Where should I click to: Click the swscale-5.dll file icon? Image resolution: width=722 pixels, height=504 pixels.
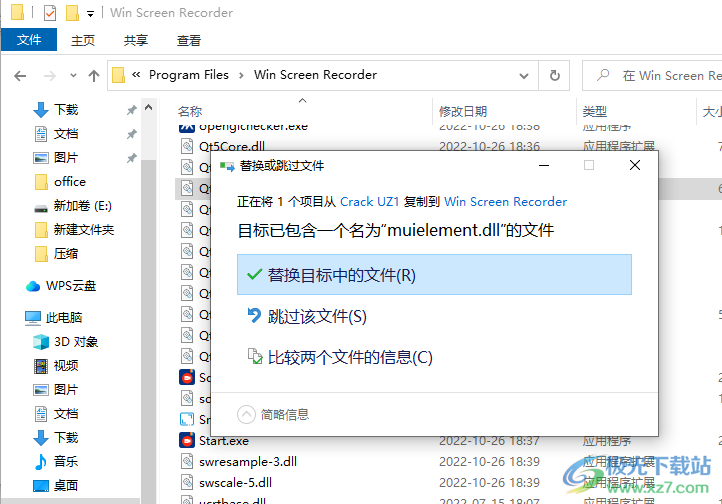click(x=187, y=483)
